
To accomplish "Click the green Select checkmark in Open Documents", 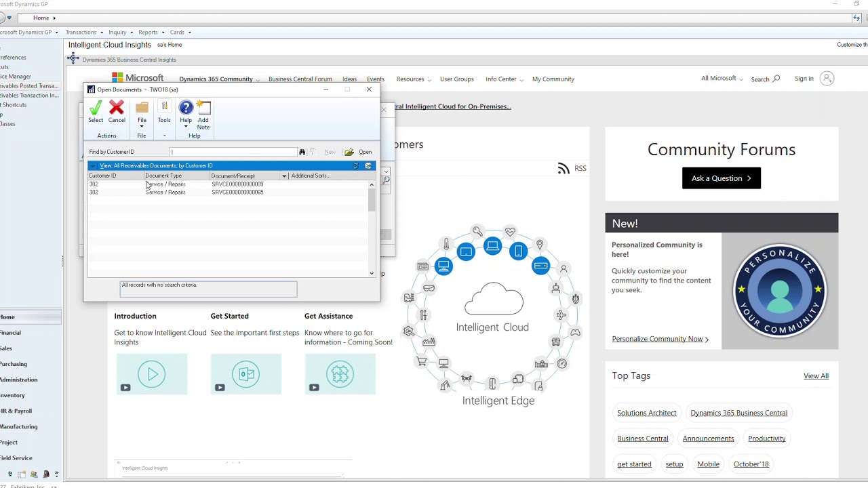I will [96, 108].
